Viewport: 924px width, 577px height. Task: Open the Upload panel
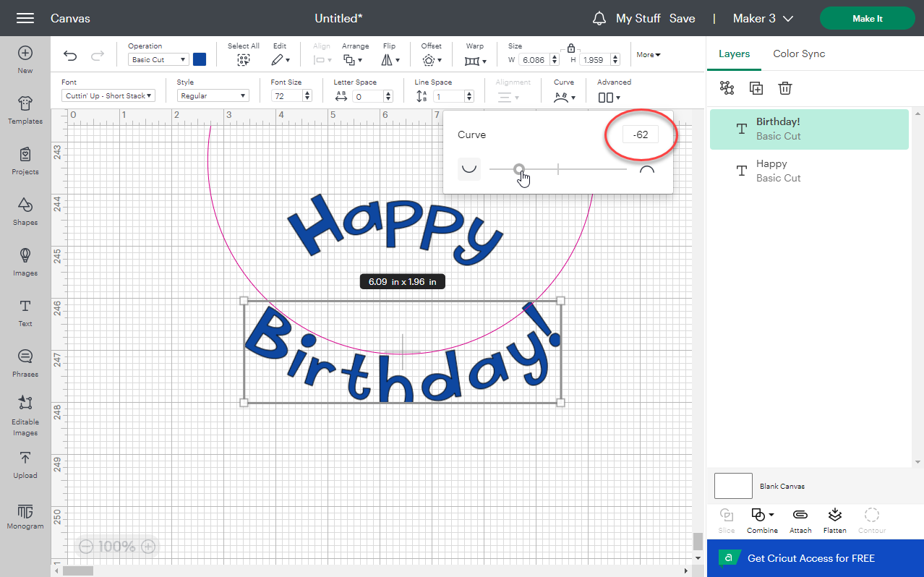pos(25,464)
